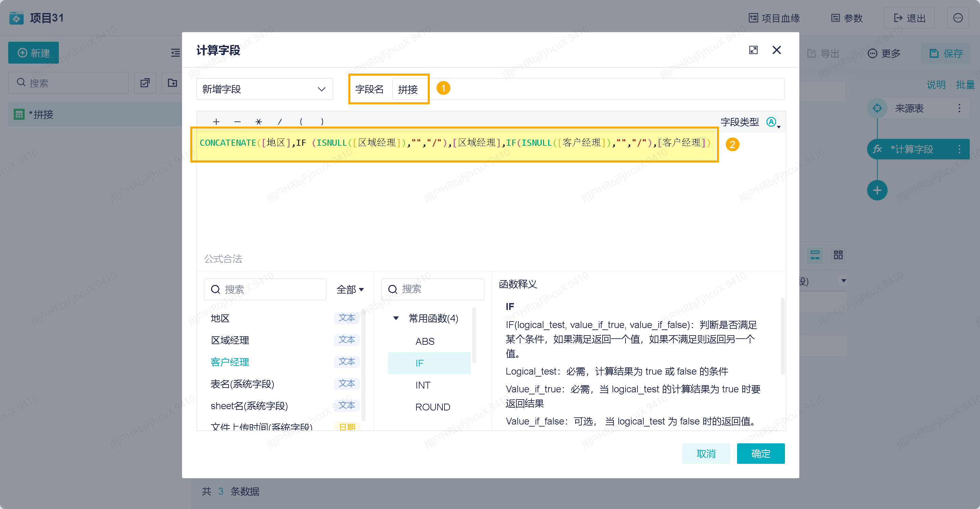Screen dimensions: 980x509
Task: Click the field type A icon
Action: pyautogui.click(x=771, y=122)
